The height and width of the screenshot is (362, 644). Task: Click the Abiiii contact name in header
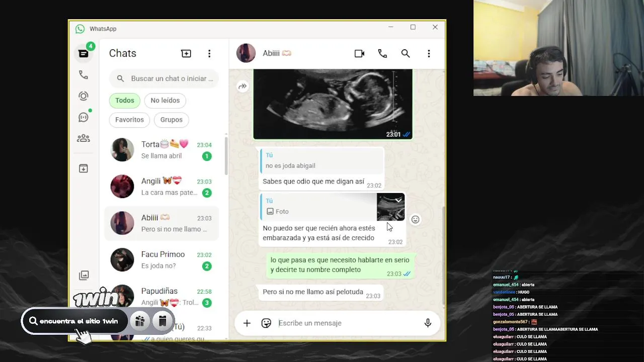(x=277, y=53)
